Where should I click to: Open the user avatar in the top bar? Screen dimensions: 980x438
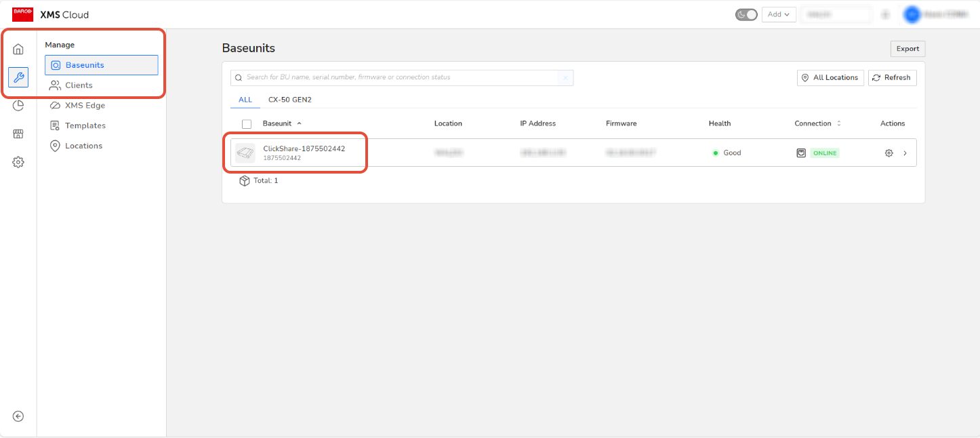click(x=912, y=14)
